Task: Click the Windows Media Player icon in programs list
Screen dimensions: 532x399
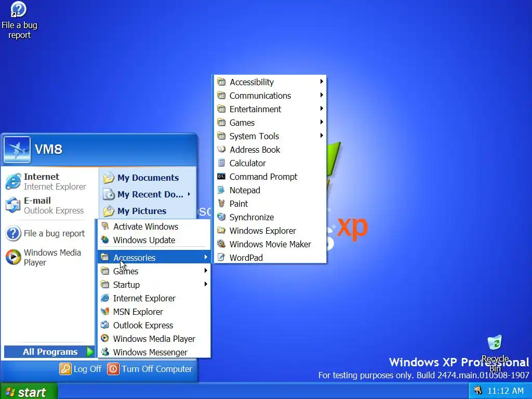Action: [x=105, y=339]
